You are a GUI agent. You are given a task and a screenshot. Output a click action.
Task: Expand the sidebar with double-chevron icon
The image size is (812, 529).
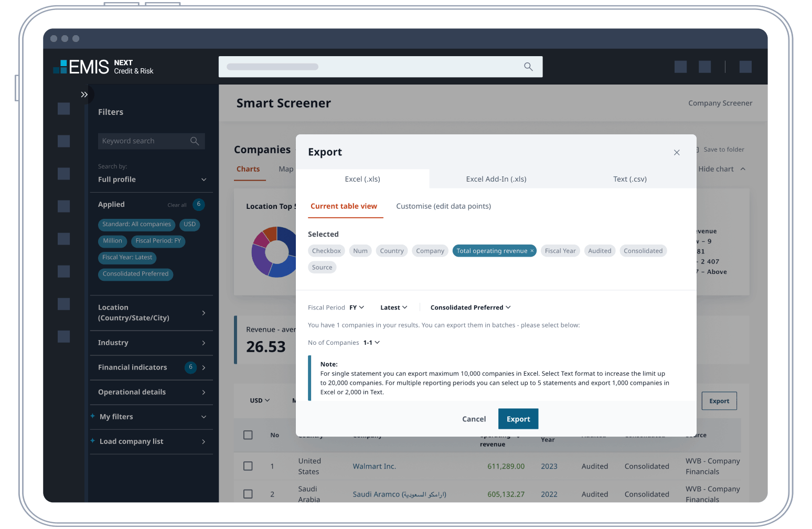84,94
